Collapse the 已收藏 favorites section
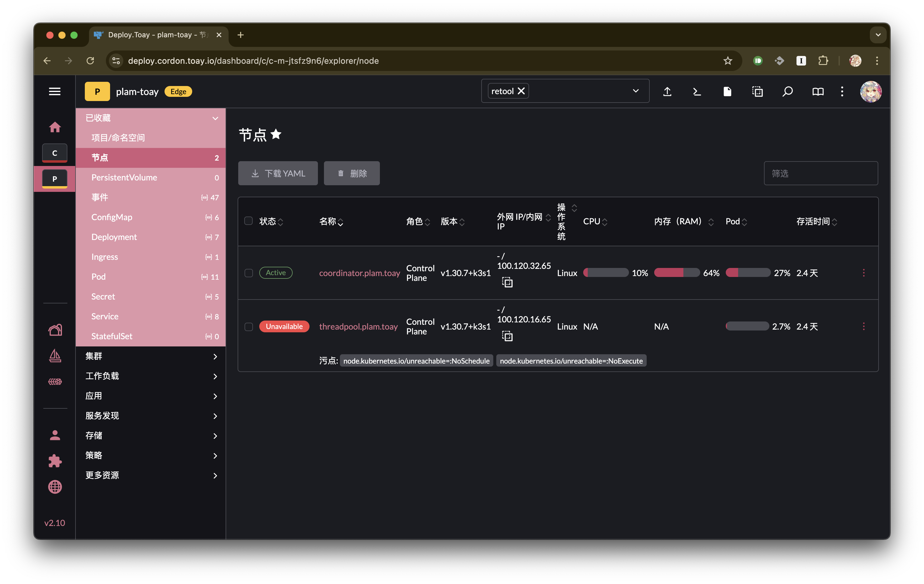Screen dimensions: 924x584 coord(215,118)
